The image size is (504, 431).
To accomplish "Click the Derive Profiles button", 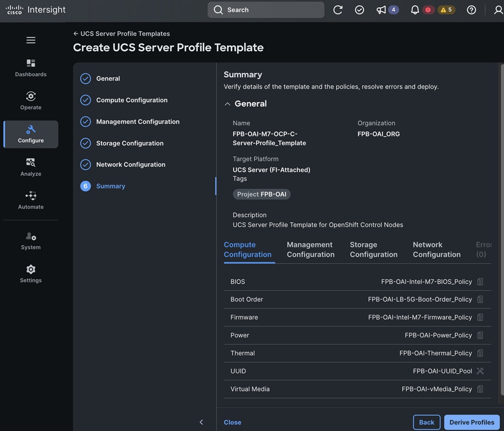I will [472, 422].
